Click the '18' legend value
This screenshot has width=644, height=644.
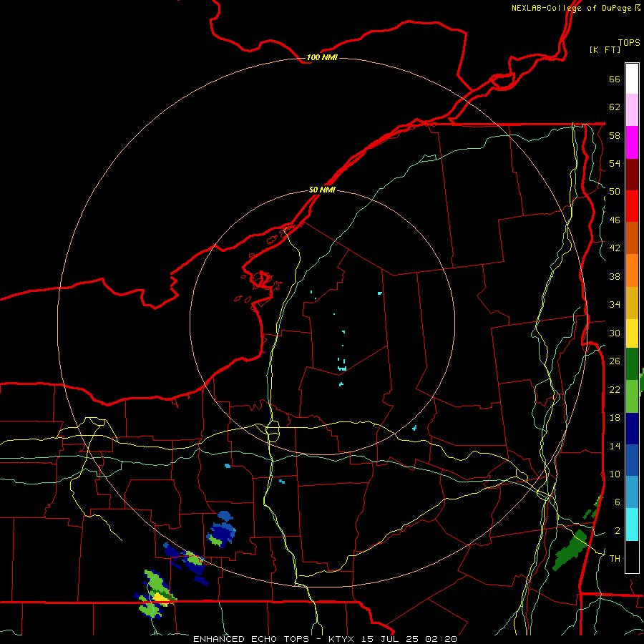[615, 418]
